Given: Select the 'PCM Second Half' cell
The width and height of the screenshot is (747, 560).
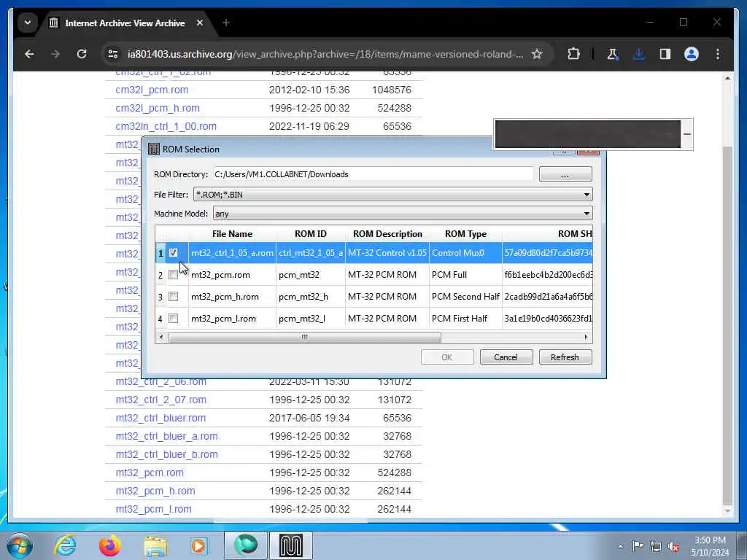Looking at the screenshot, I should coord(465,297).
